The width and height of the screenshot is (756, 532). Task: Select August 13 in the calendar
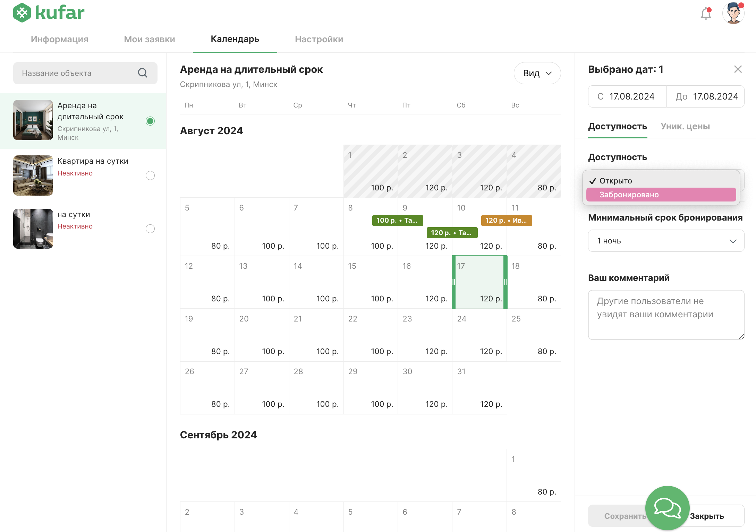(x=262, y=282)
